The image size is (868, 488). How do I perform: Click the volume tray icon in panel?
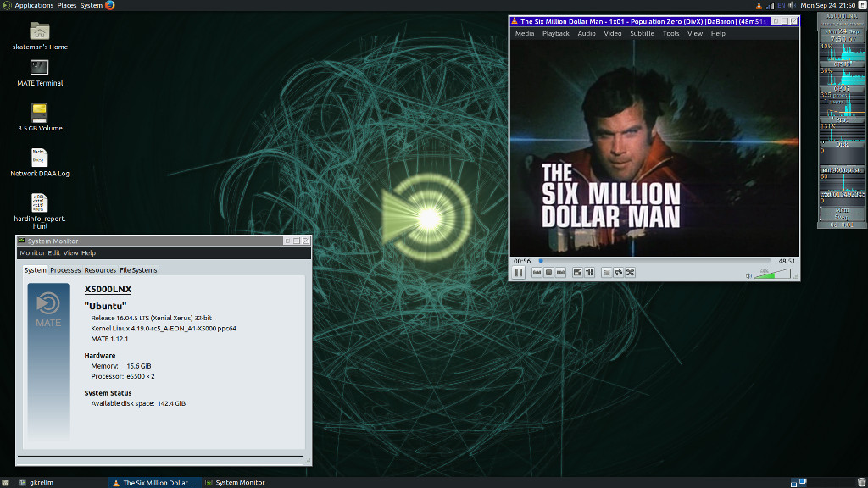click(793, 5)
